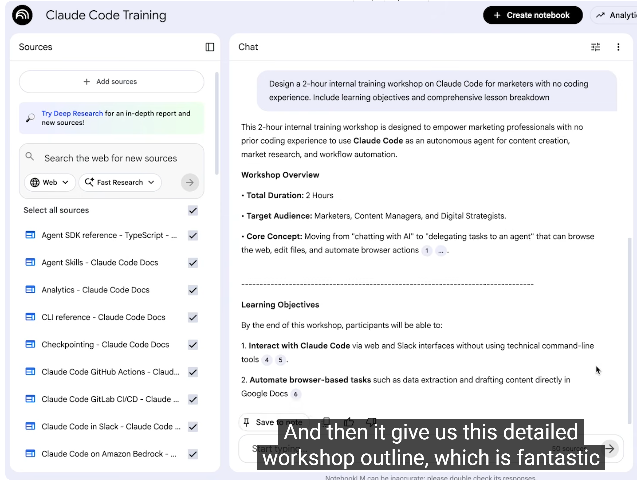Open Agent SDK reference - TypeScript source
637x487 pixels.
(x=109, y=235)
